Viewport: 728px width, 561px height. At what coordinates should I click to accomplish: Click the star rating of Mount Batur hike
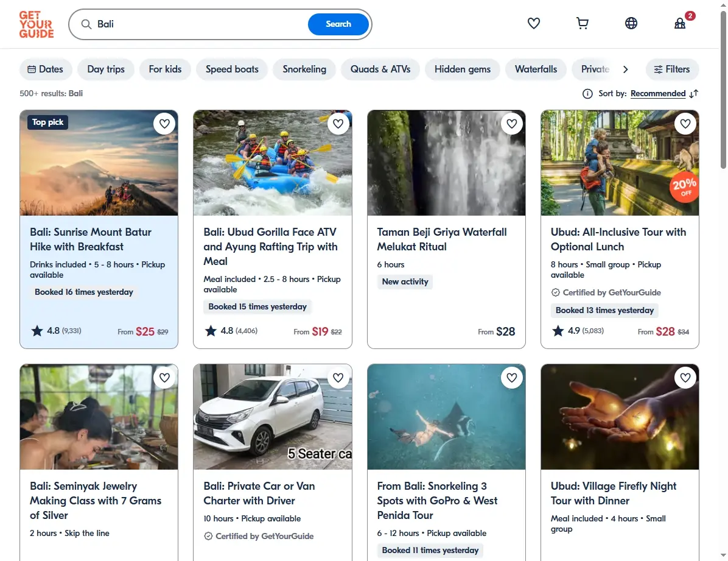pos(56,331)
